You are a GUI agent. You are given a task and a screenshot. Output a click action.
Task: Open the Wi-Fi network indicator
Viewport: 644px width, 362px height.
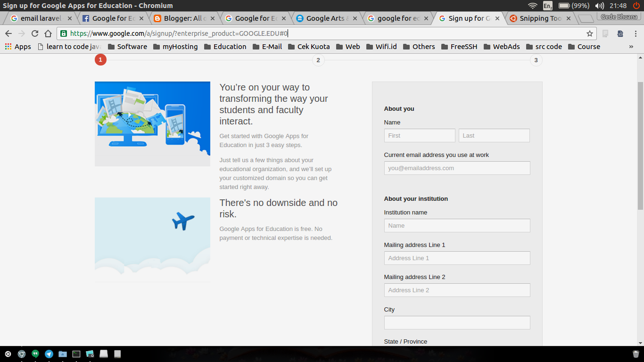pyautogui.click(x=533, y=6)
